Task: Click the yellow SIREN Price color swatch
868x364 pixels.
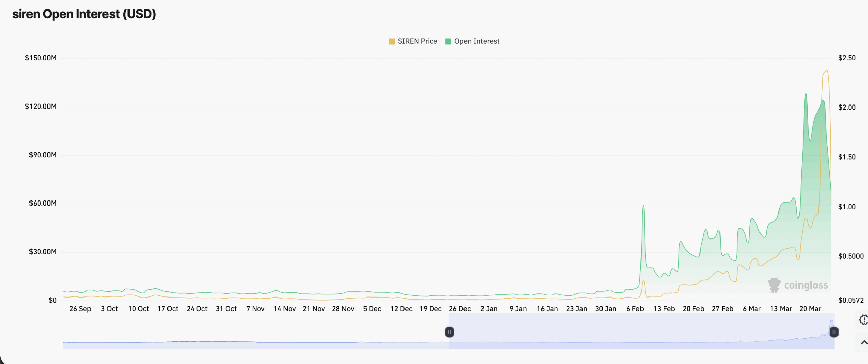Action: point(392,41)
